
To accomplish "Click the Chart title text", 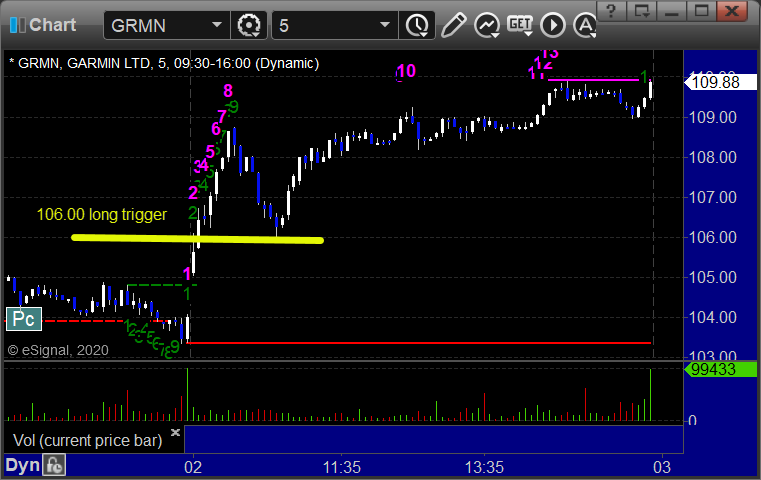I will click(52, 25).
